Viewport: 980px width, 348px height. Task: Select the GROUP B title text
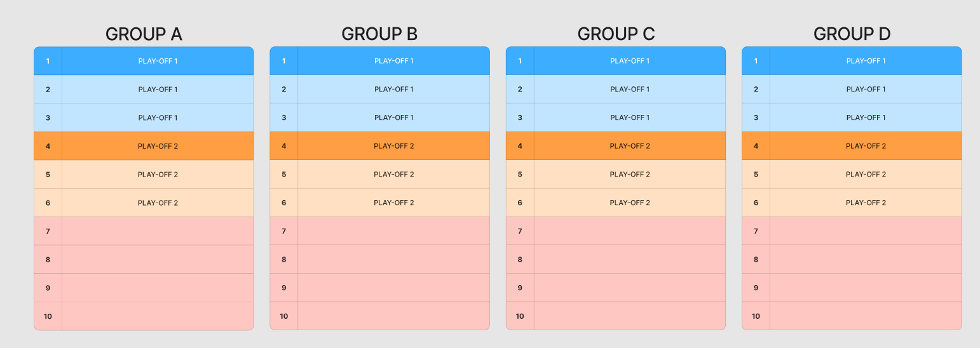379,34
